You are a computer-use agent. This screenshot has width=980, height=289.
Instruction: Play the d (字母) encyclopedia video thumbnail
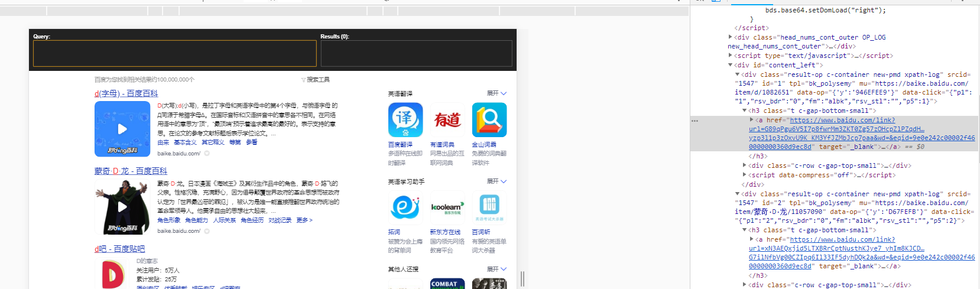click(x=122, y=129)
